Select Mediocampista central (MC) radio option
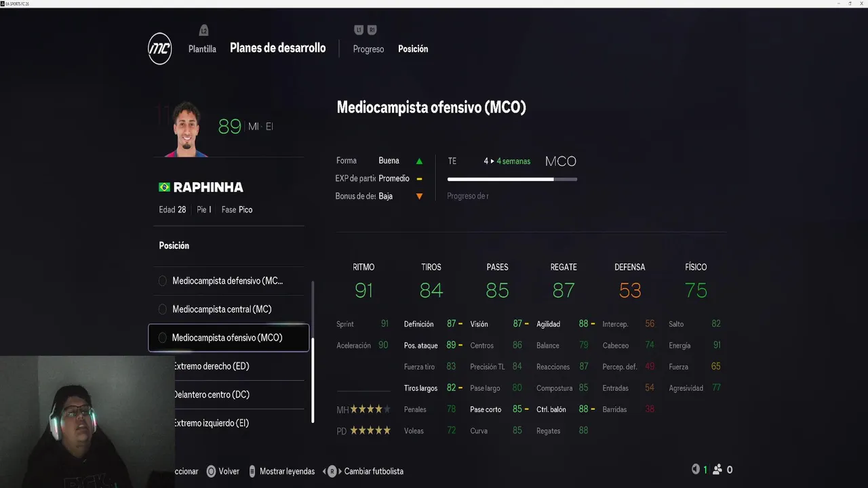The image size is (868, 488). coord(163,309)
